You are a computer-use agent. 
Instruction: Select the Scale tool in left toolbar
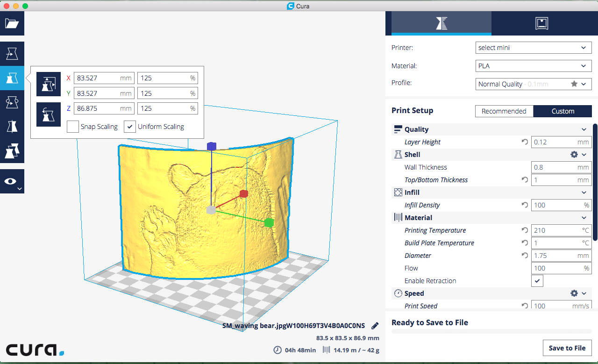click(x=12, y=78)
